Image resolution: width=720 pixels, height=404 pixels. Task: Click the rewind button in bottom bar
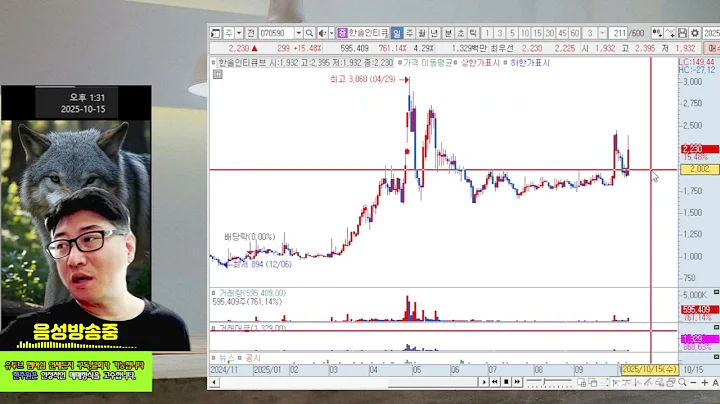(x=495, y=382)
